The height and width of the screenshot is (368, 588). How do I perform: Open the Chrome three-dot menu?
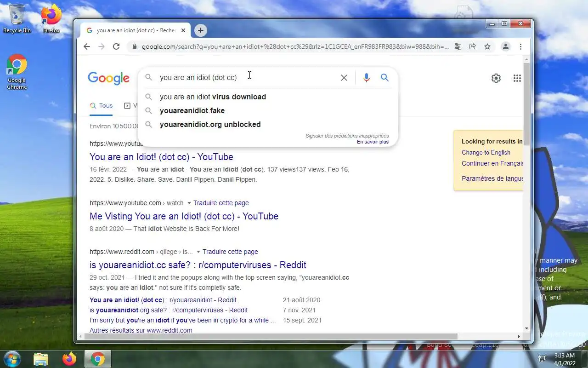pyautogui.click(x=520, y=46)
